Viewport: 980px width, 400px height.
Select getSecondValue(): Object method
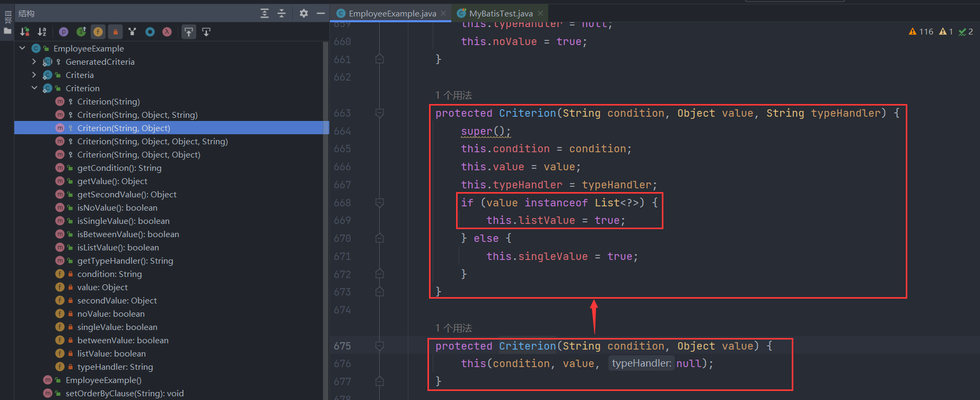(127, 194)
